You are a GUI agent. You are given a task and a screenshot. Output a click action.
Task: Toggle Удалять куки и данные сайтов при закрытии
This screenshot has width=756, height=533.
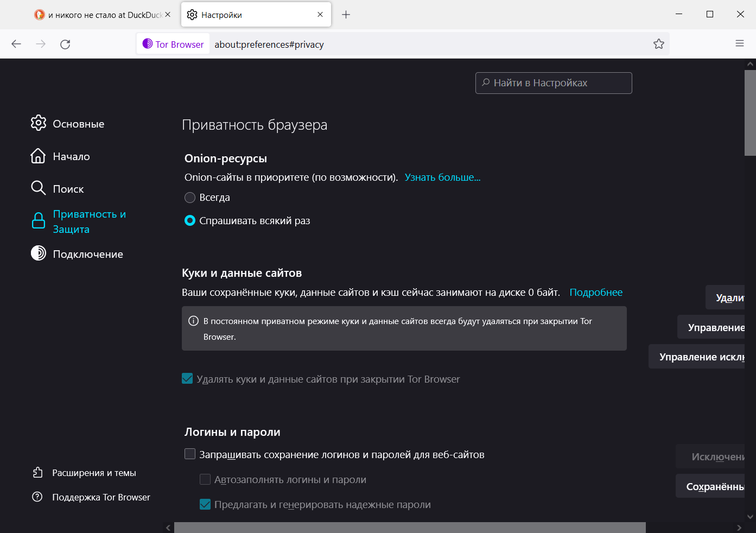(x=187, y=378)
